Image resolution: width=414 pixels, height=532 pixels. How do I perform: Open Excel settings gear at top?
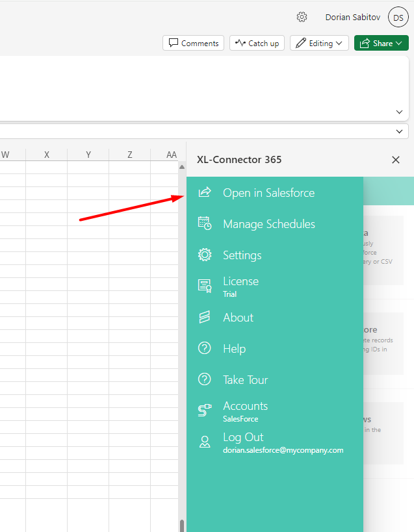click(302, 17)
